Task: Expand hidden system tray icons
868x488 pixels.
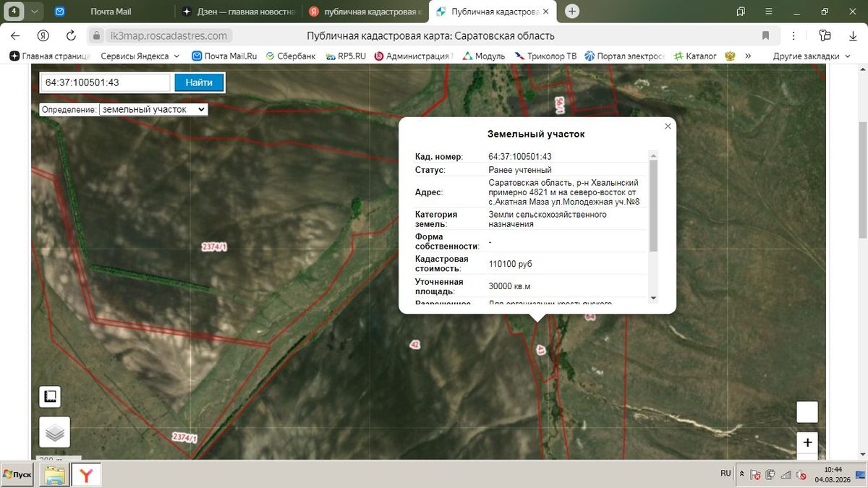Action: click(741, 474)
